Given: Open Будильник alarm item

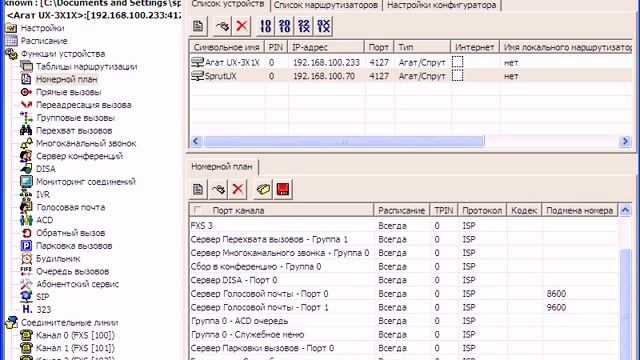Looking at the screenshot, I should tap(58, 259).
